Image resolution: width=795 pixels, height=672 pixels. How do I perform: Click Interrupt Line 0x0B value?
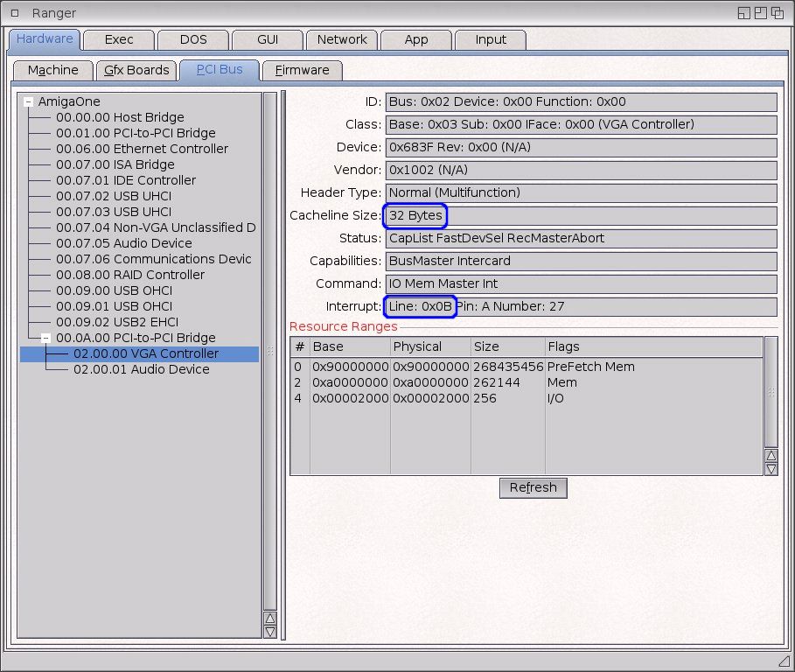click(420, 306)
